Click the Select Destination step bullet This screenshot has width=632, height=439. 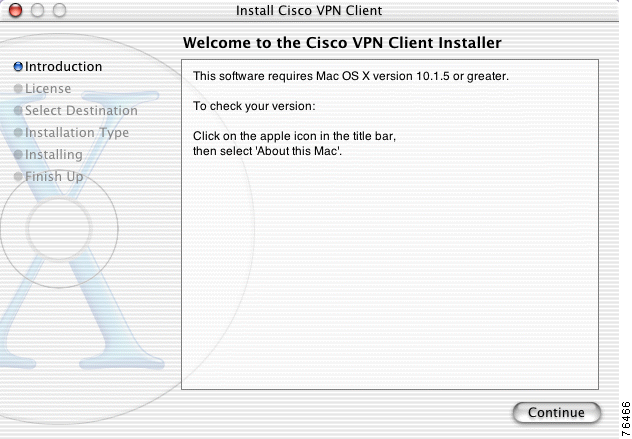(x=18, y=111)
